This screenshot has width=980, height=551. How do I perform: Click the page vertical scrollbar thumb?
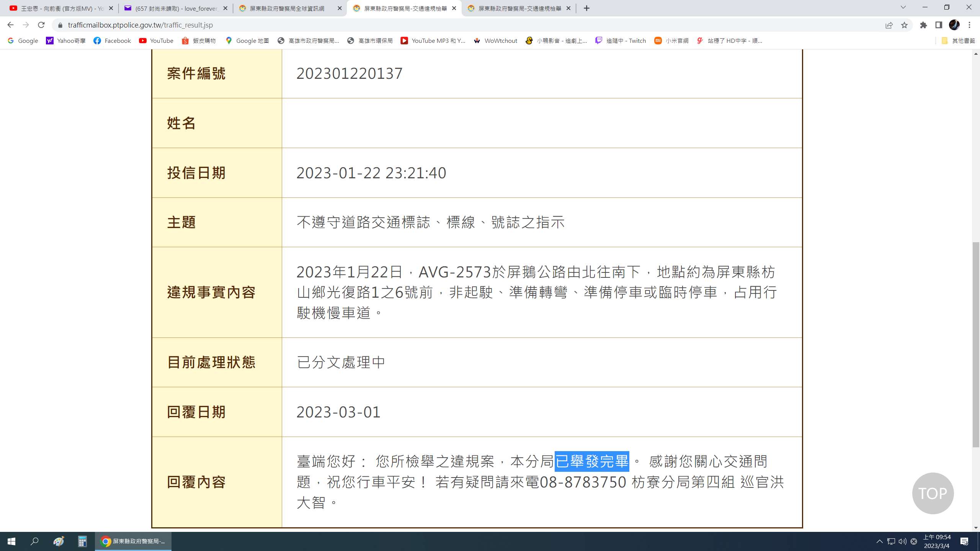tap(976, 344)
